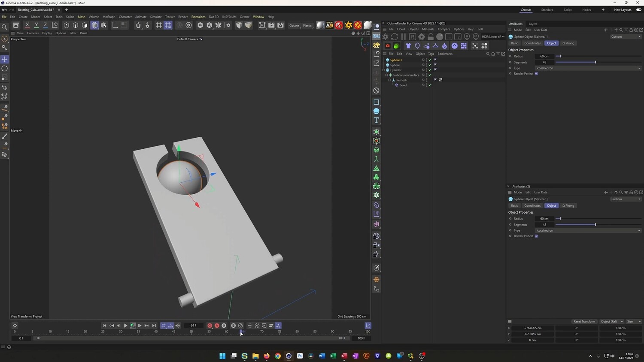The image size is (644, 362).
Task: Switch to the Script layout
Action: [x=568, y=10]
